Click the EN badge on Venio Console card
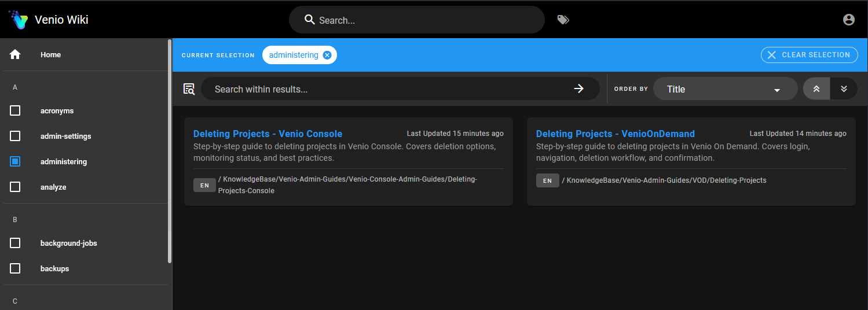This screenshot has height=310, width=868. point(204,185)
